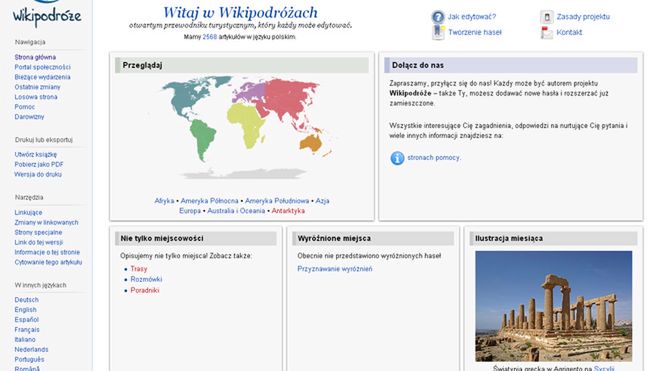The height and width of the screenshot is (371, 660).
Task: Go to Strona główna
Action: [35, 57]
